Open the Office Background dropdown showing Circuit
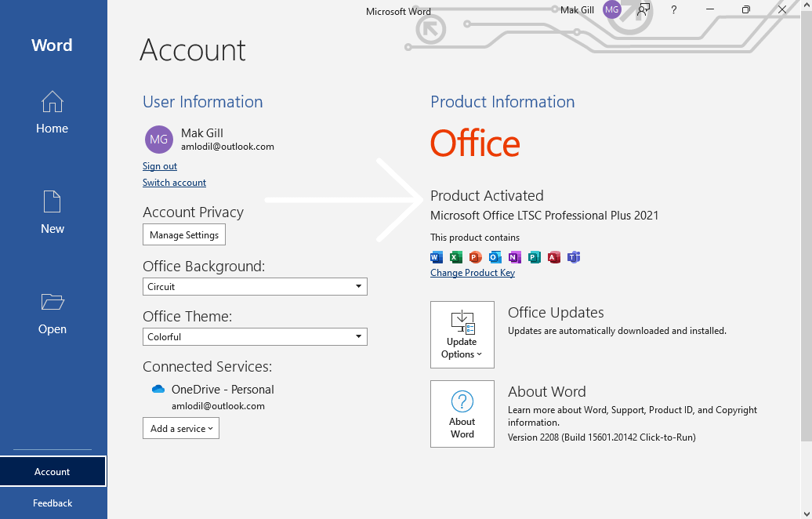Viewport: 812px width, 519px height. (255, 286)
